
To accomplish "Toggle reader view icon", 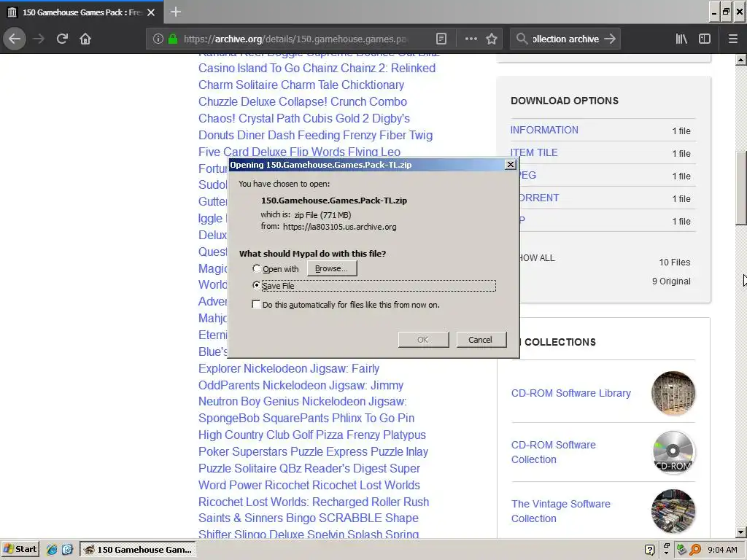I will 441,39.
